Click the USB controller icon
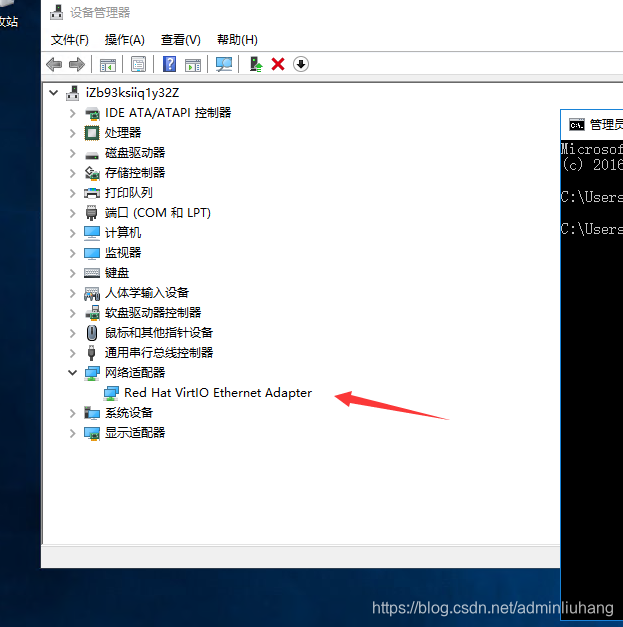 (x=92, y=353)
